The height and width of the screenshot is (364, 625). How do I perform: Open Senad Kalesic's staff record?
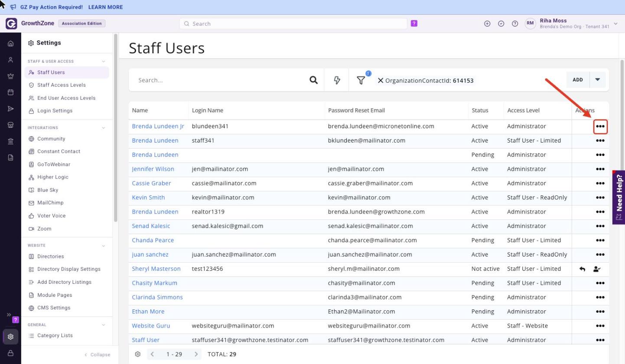[151, 226]
